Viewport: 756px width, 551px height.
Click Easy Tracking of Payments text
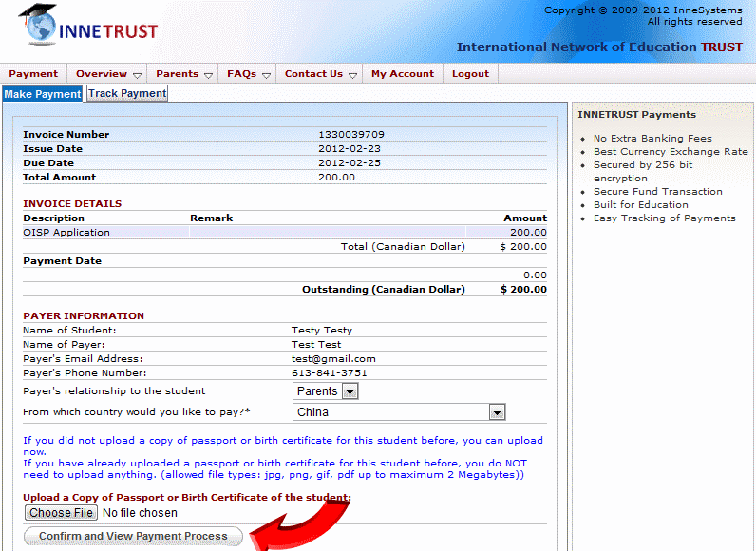pyautogui.click(x=665, y=218)
